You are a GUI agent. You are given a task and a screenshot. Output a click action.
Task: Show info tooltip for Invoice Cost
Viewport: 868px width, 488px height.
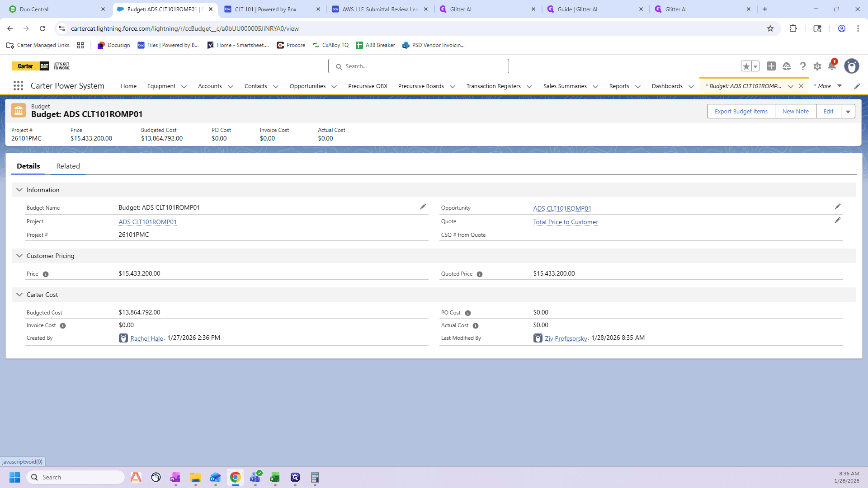pyautogui.click(x=63, y=326)
